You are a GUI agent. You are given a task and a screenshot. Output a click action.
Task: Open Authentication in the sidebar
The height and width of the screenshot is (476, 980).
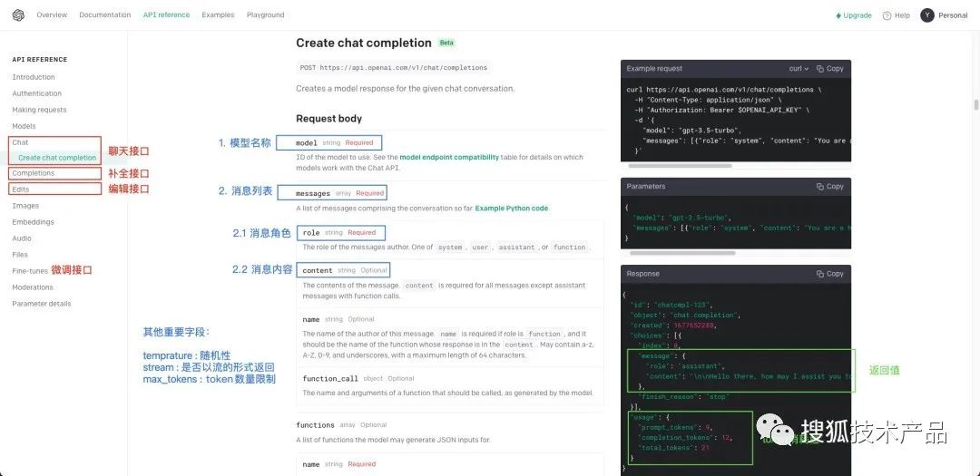[37, 93]
